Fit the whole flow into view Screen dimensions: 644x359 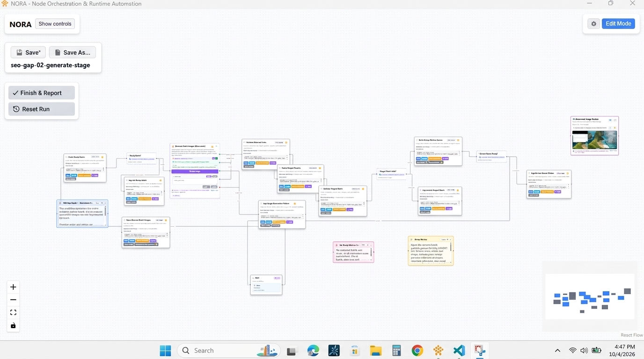coord(13,312)
